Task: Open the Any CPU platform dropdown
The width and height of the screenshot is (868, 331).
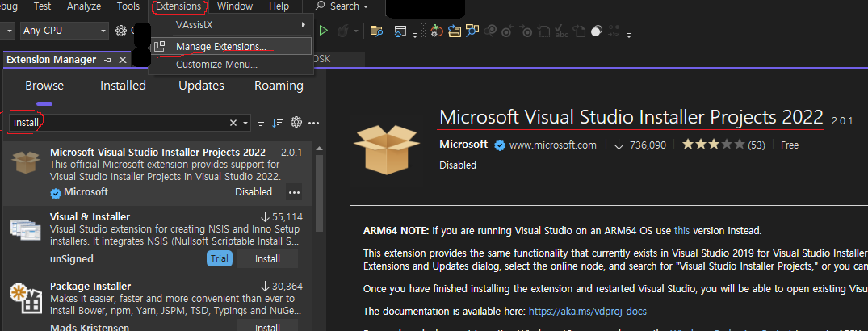Action: pos(64,31)
